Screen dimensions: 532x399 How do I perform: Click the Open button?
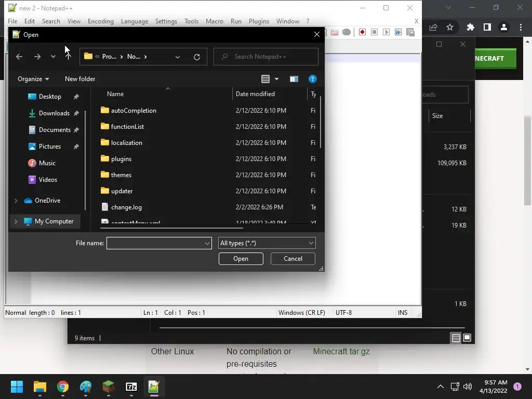click(241, 259)
